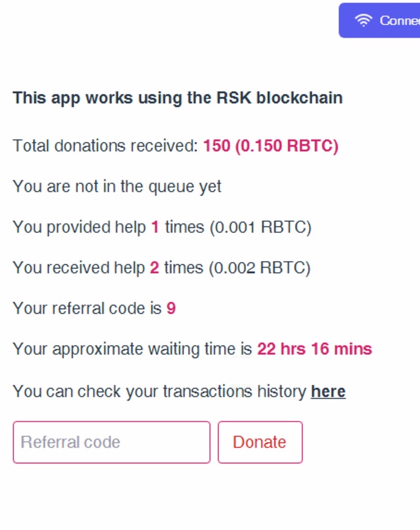The image size is (420, 530).
Task: Click the blue Connect button label
Action: (400, 21)
